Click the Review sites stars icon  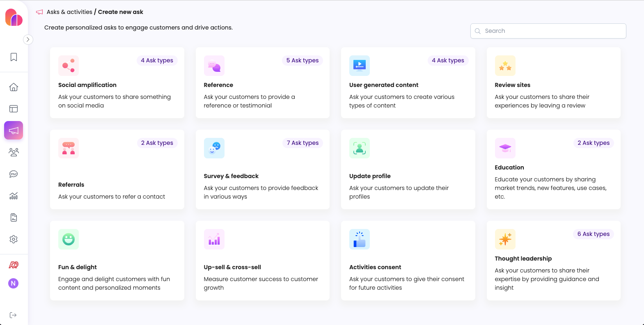point(505,66)
